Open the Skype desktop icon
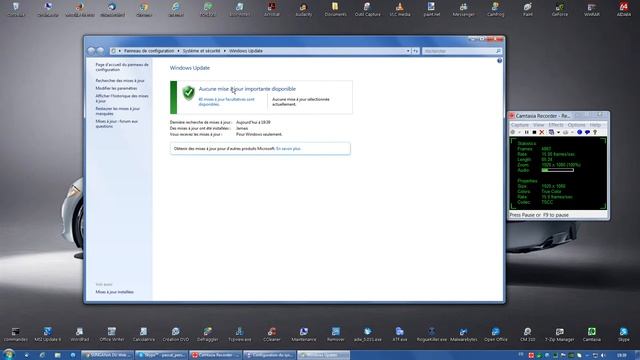 pos(623,334)
